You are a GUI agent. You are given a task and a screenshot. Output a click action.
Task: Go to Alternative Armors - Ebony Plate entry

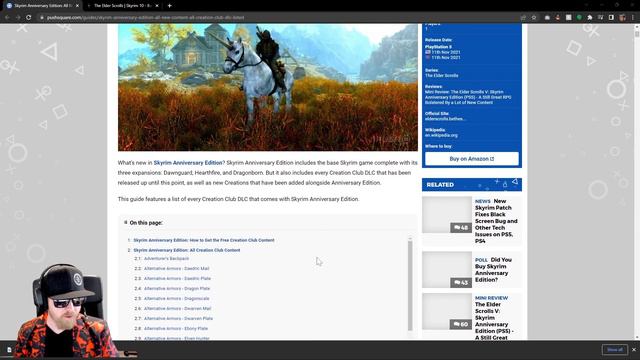coord(176,329)
